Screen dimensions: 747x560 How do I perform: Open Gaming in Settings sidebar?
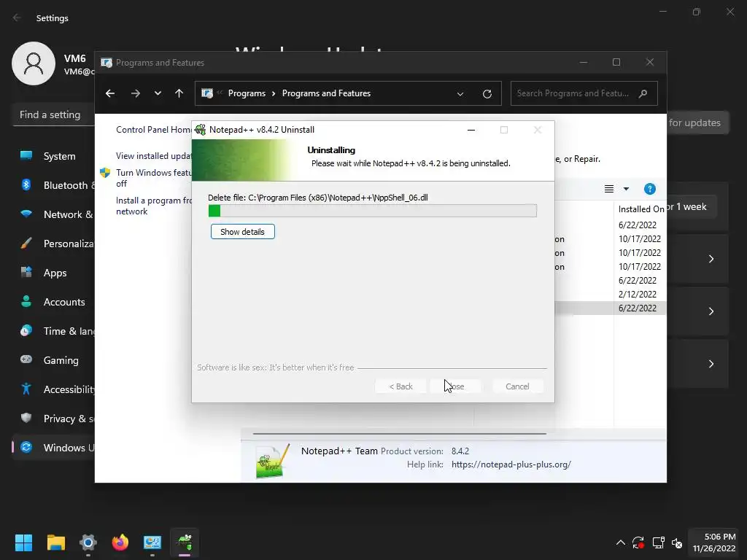[x=53, y=360]
